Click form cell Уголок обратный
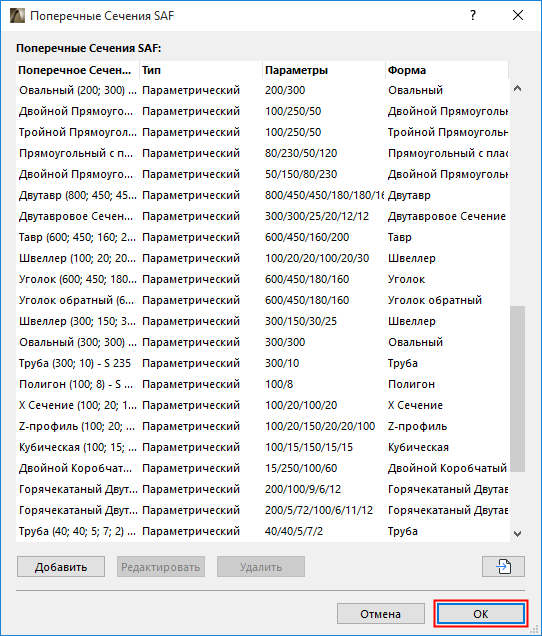Screen dimensions: 542x636 click(x=435, y=300)
